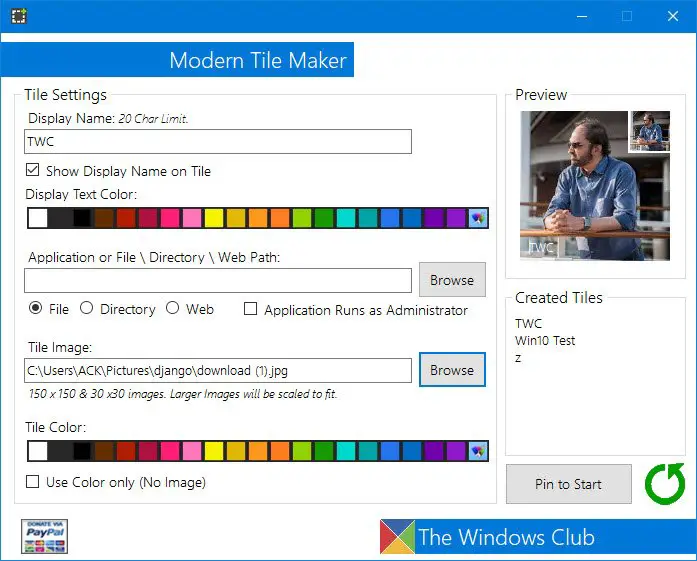Click the Pin to Start button
This screenshot has width=697, height=561.
(569, 484)
